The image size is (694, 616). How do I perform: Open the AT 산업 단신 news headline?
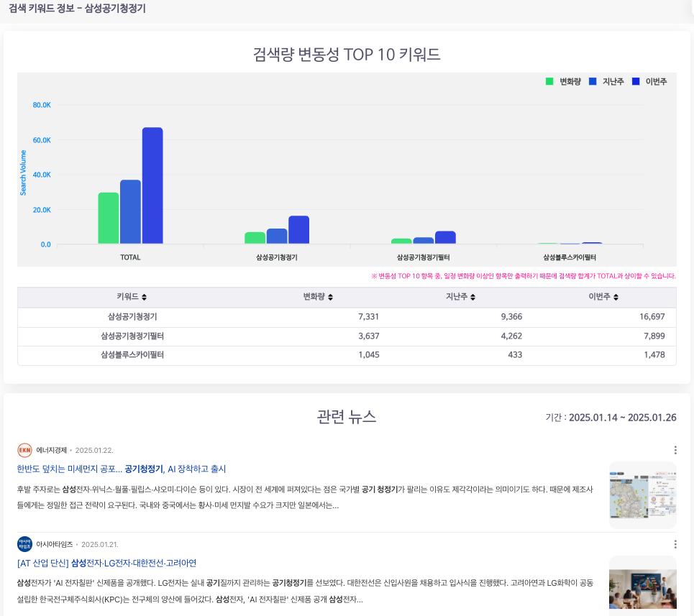coord(106,563)
